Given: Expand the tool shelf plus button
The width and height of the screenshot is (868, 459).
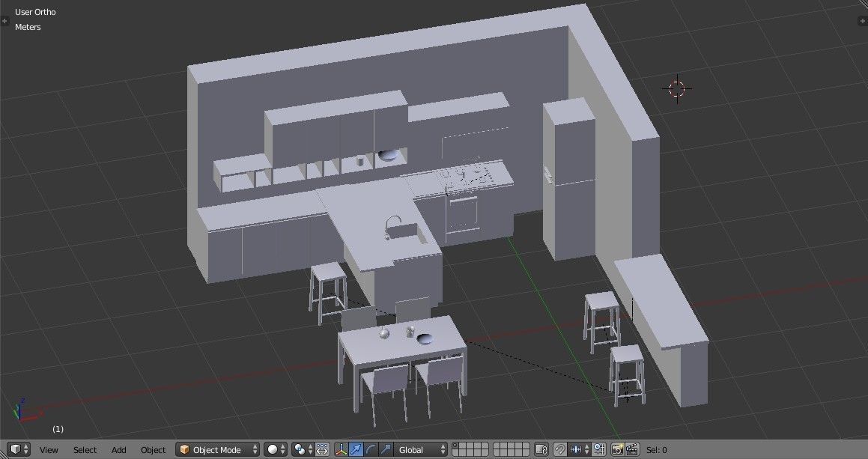Looking at the screenshot, I should (4, 21).
